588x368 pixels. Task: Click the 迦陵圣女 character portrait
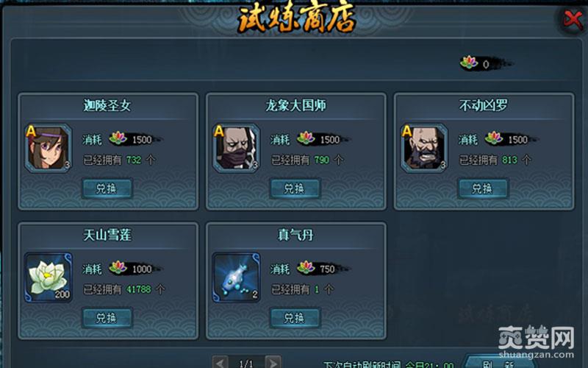click(48, 149)
